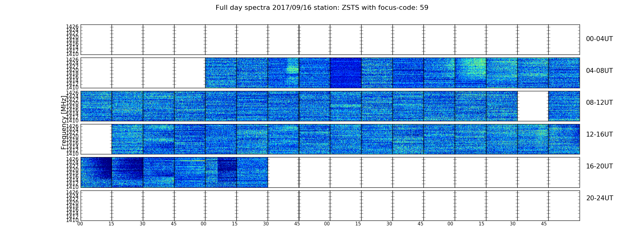Image resolution: width=644 pixels, height=245 pixels.
Task: Select the '12-16UT' row label
Action: pyautogui.click(x=600, y=134)
